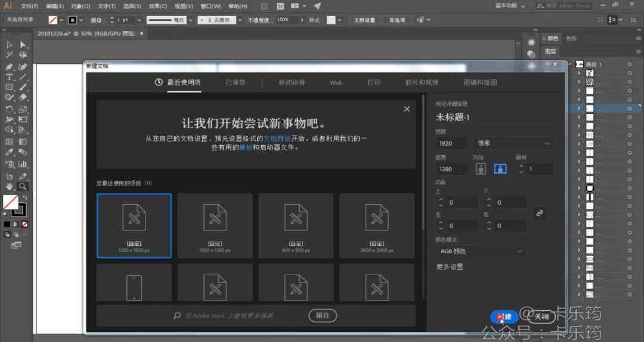Select the Zoom tool
The height and width of the screenshot is (342, 644).
tap(23, 187)
